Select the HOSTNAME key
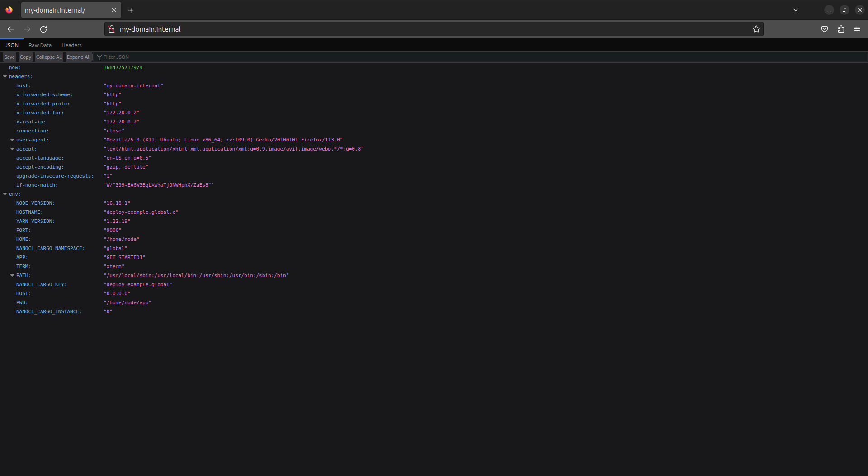 [x=29, y=212]
